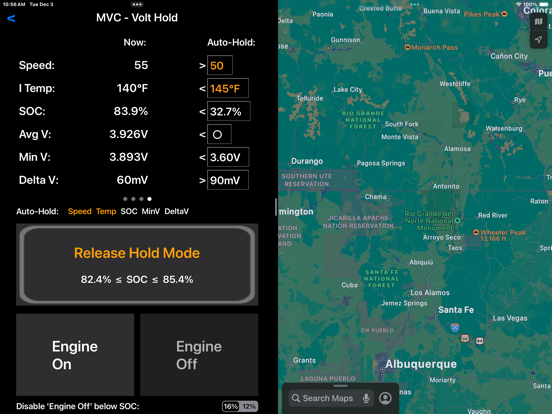The height and width of the screenshot is (414, 552).
Task: Edit the I Temp threshold 145°F
Action: pos(228,88)
